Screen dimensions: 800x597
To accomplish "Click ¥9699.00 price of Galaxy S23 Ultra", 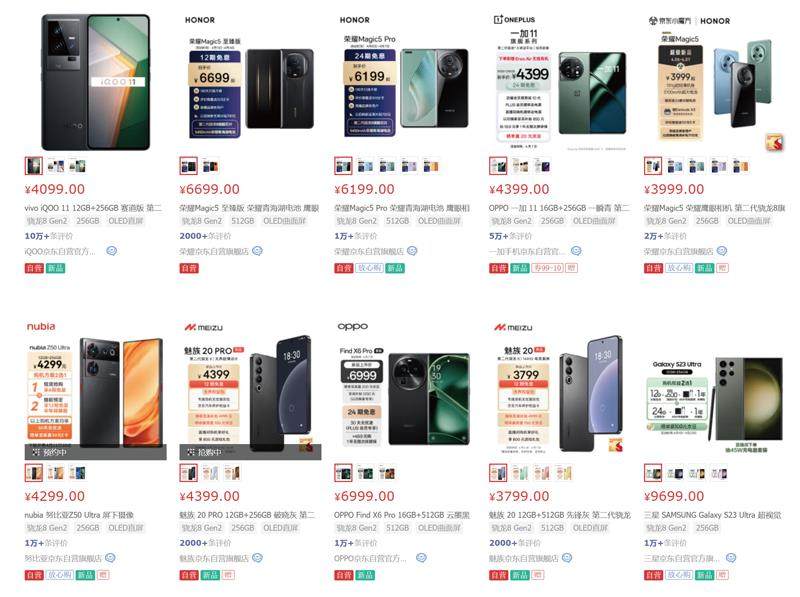I will 674,496.
